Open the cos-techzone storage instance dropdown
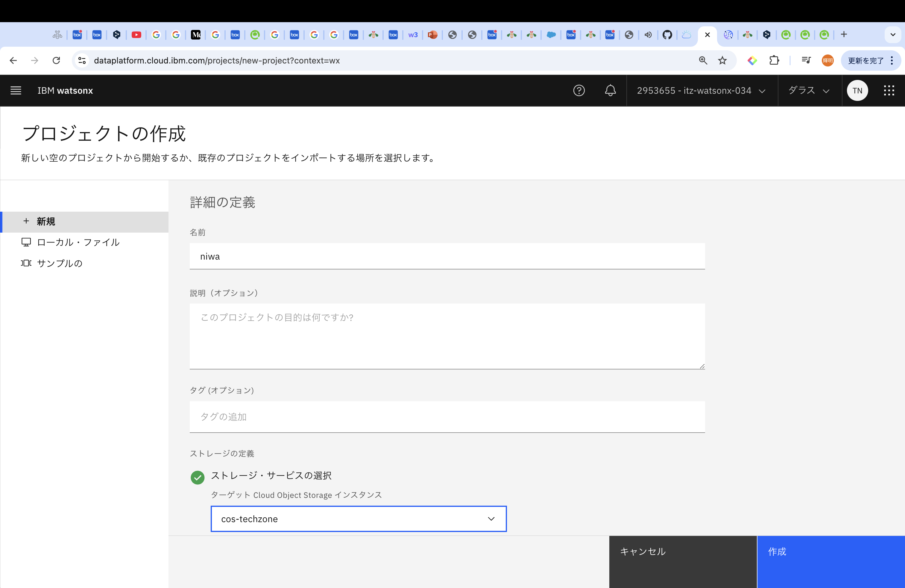The image size is (905, 588). coord(358,519)
